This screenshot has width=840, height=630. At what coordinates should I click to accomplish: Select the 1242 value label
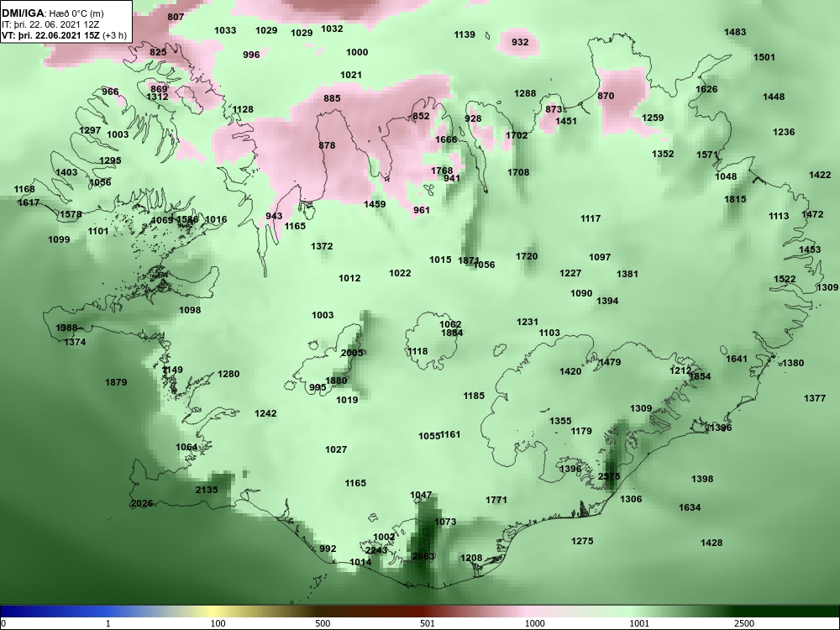tap(265, 413)
